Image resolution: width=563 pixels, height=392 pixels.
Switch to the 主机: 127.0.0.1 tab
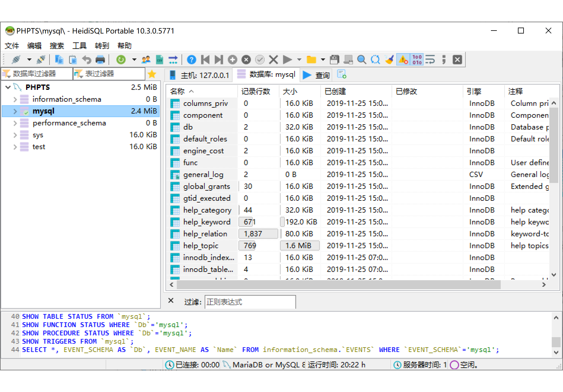[199, 75]
